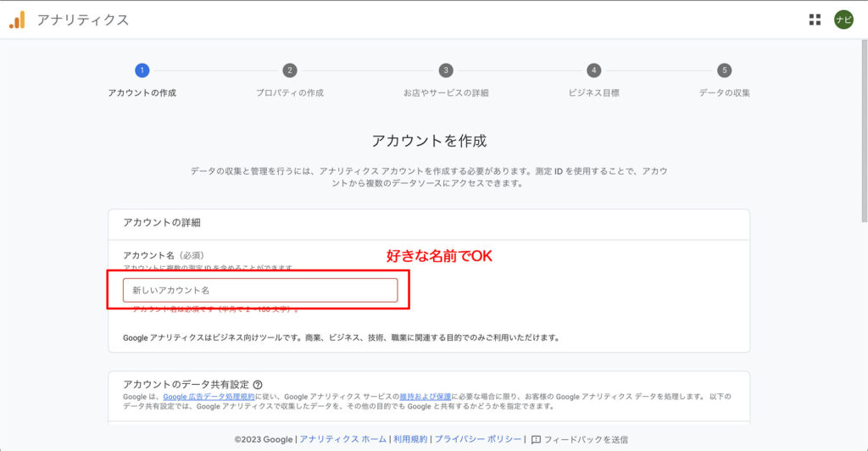Open the アナリティクス ホーム footer link
The height and width of the screenshot is (451, 868).
coord(343,439)
